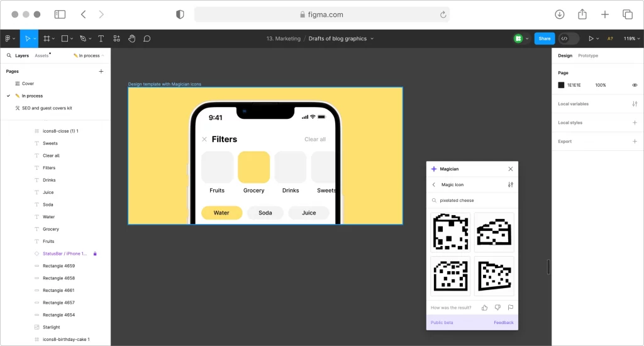Click the pixelated cheese prompt field
Screen dimensions: 644x346
tap(472, 201)
